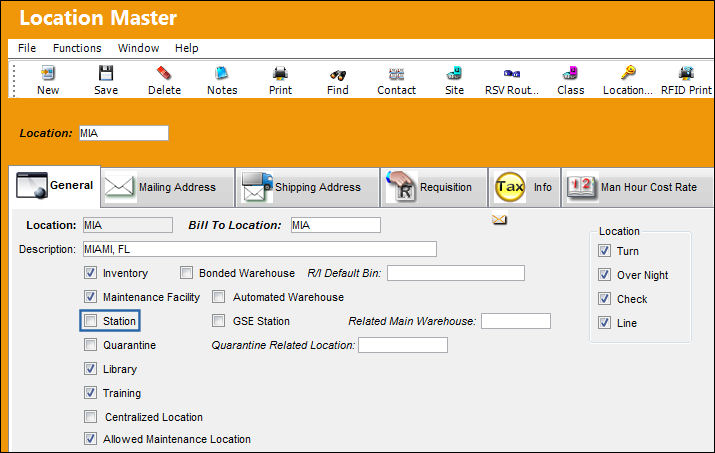
Task: Check the GSE Station checkbox
Action: click(x=218, y=321)
